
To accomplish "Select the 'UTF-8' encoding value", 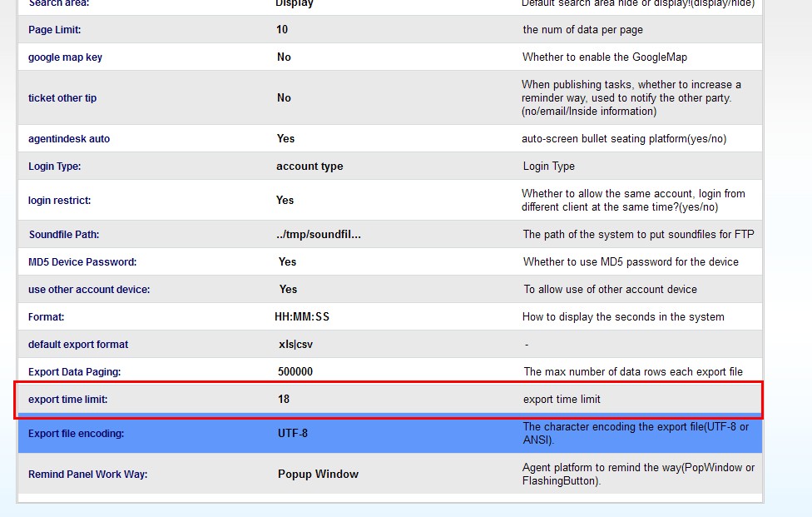I will click(293, 434).
